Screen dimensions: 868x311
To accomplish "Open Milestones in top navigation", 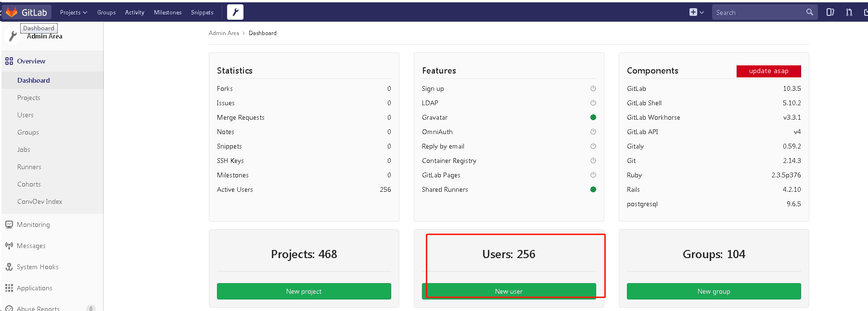I will coord(168,12).
